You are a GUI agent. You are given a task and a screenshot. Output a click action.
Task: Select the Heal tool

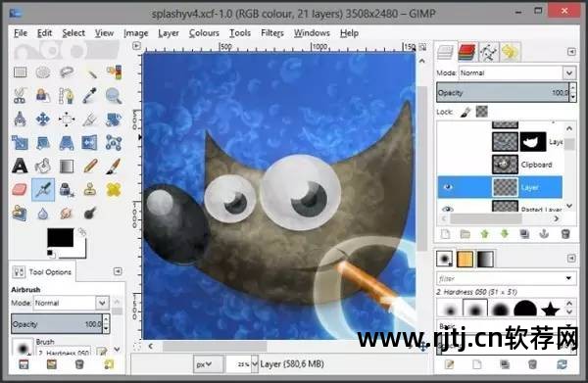[x=114, y=189]
